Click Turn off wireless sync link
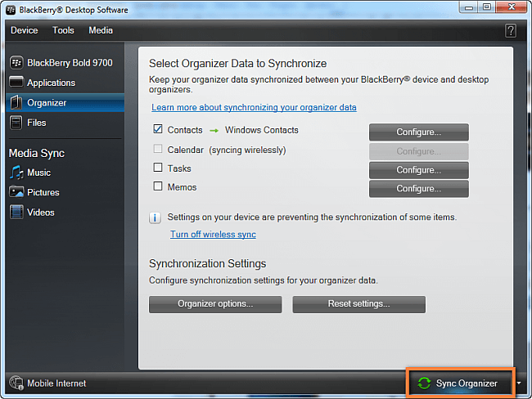 click(x=213, y=234)
